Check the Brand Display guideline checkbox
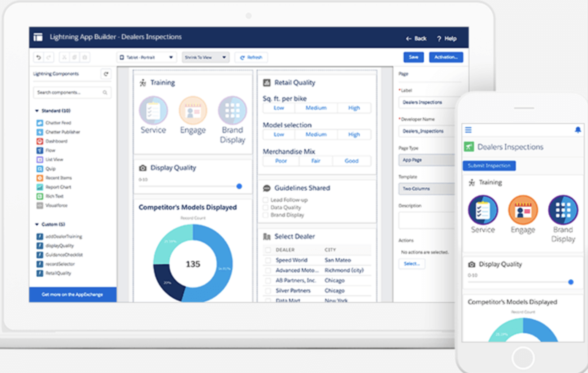588x373 pixels. (x=266, y=215)
